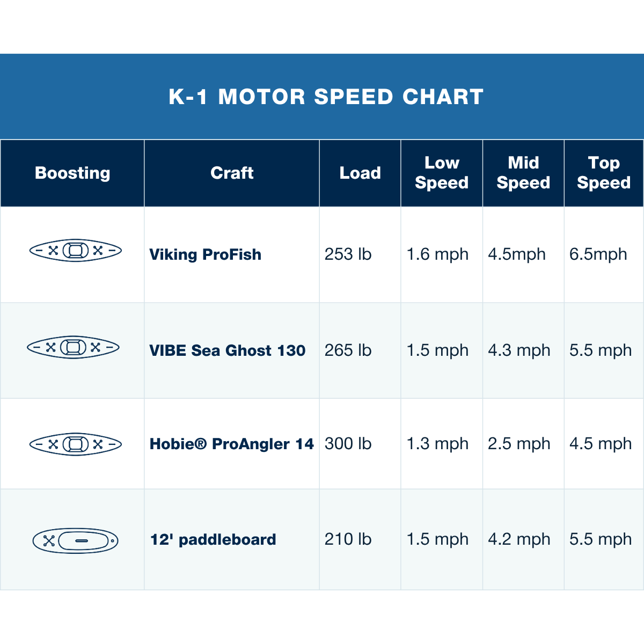This screenshot has width=644, height=644.
Task: Select the Boosting column header
Action: tap(72, 173)
